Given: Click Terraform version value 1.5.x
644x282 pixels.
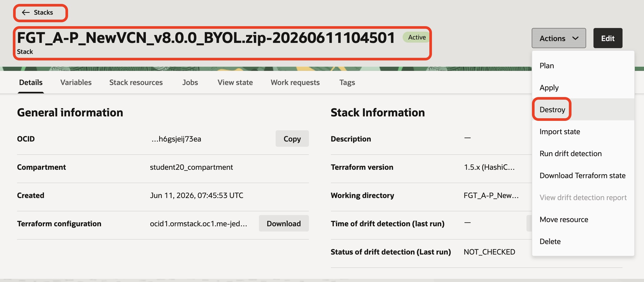Looking at the screenshot, I should (489, 167).
